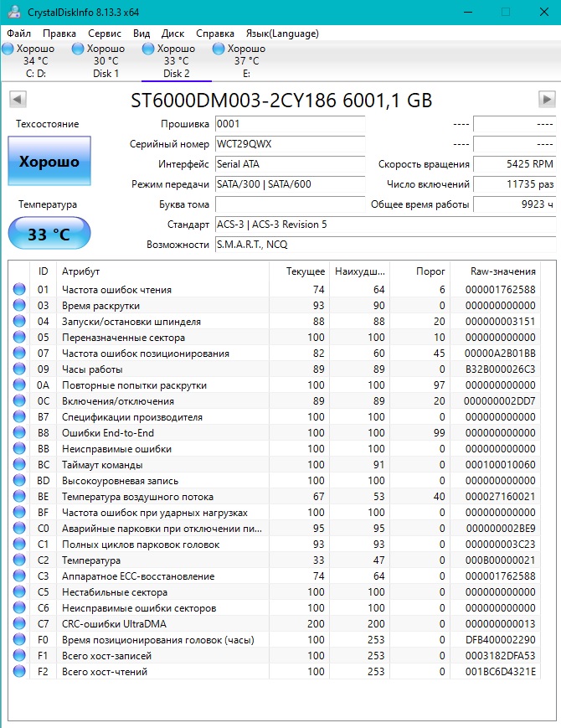The image size is (561, 728).
Task: Select the Disk 2 status orb
Action: 148,49
